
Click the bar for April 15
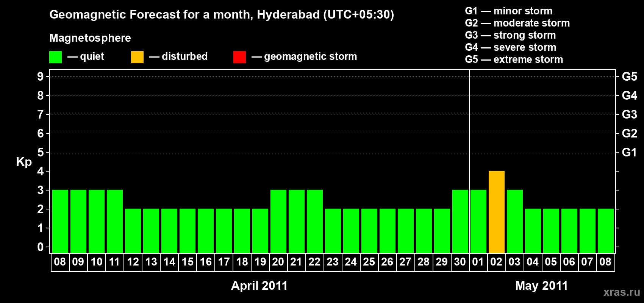pos(188,231)
